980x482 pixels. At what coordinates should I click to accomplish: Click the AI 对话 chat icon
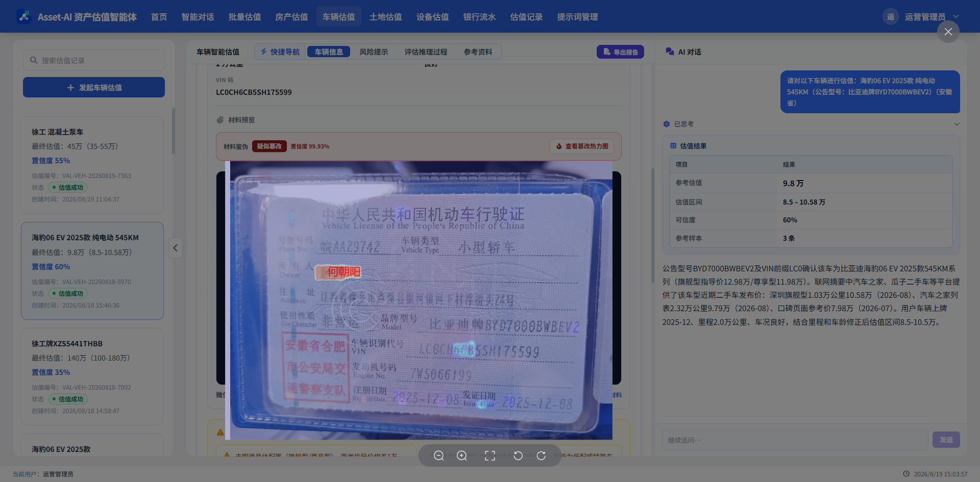[670, 52]
